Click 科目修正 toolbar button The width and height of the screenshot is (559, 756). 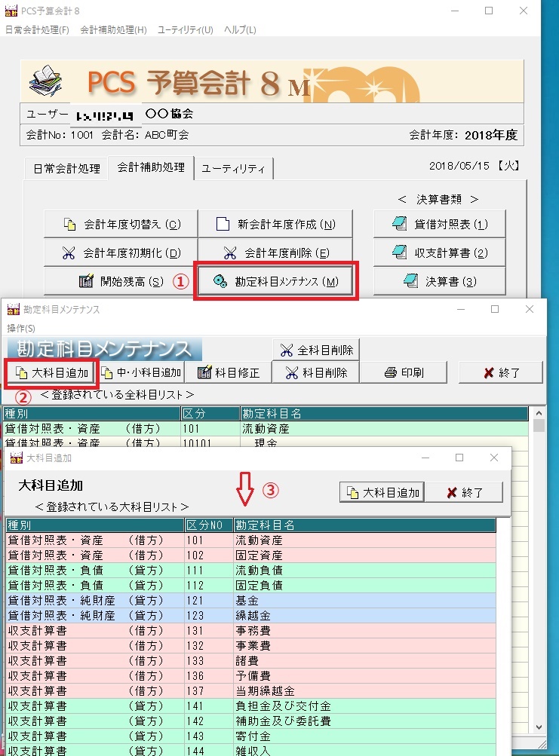pyautogui.click(x=229, y=372)
